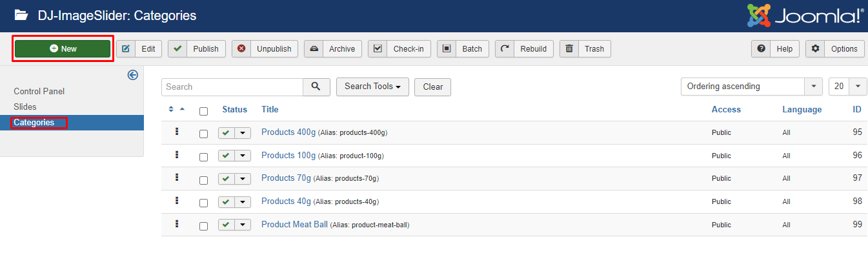This screenshot has width=868, height=257.
Task: Open Help via the question mark icon
Action: 762,48
